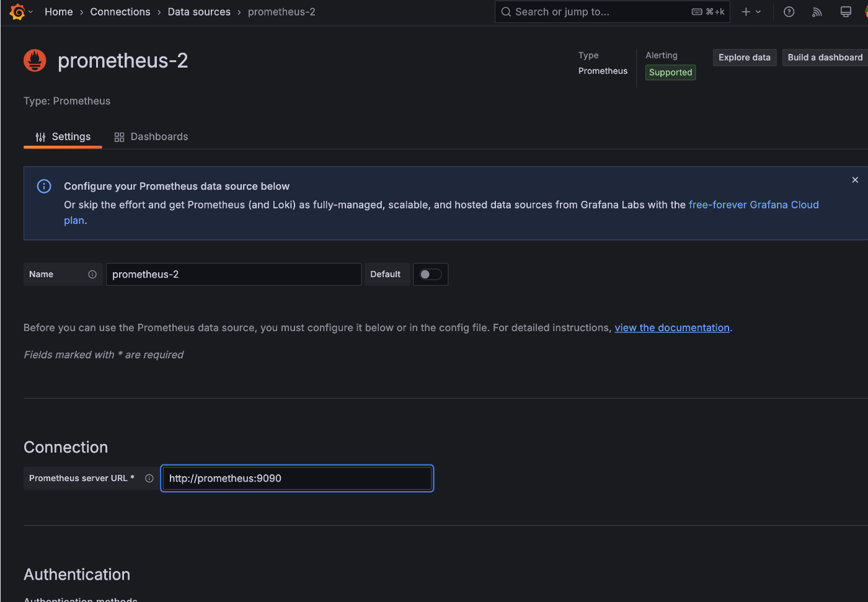Select the Settings tab
This screenshot has width=868, height=602.
pos(63,137)
